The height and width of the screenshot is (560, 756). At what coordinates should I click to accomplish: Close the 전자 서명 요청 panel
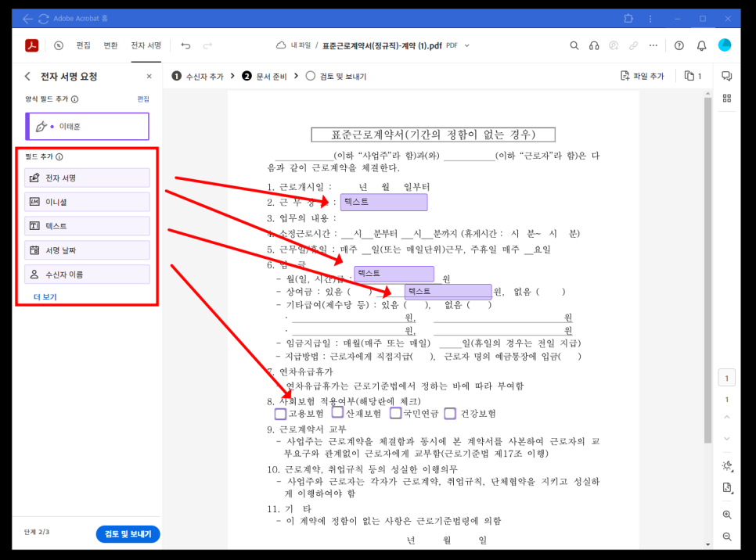(x=149, y=76)
